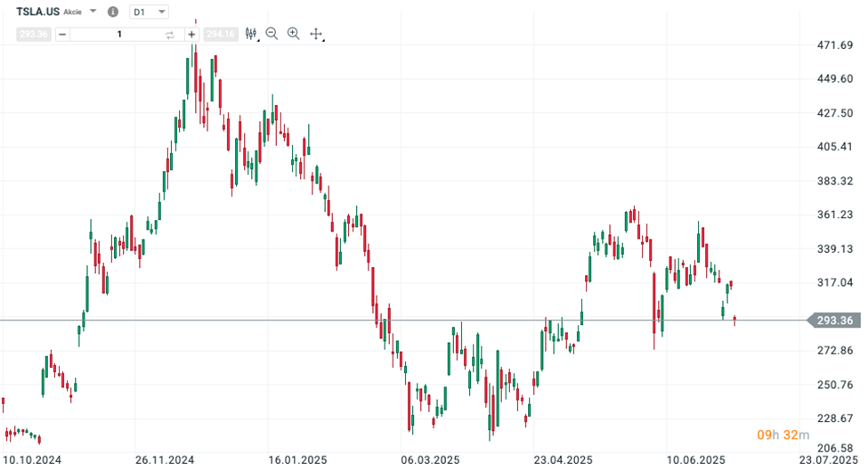868x471 pixels.
Task: Click the current price label 293.36 on axis
Action: (834, 321)
